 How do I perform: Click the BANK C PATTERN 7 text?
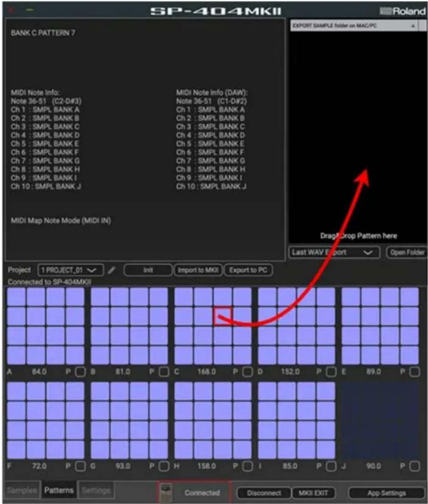(x=43, y=33)
